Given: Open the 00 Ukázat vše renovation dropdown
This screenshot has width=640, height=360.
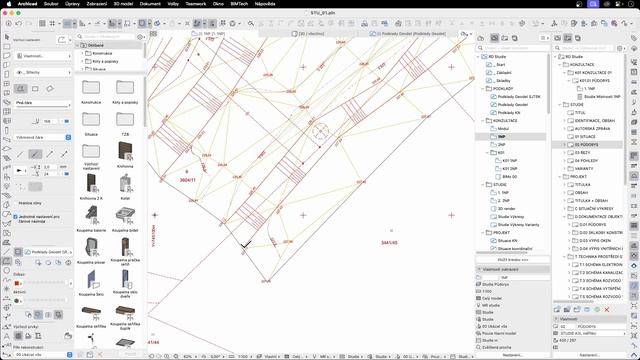Looking at the screenshot, I should [43, 355].
